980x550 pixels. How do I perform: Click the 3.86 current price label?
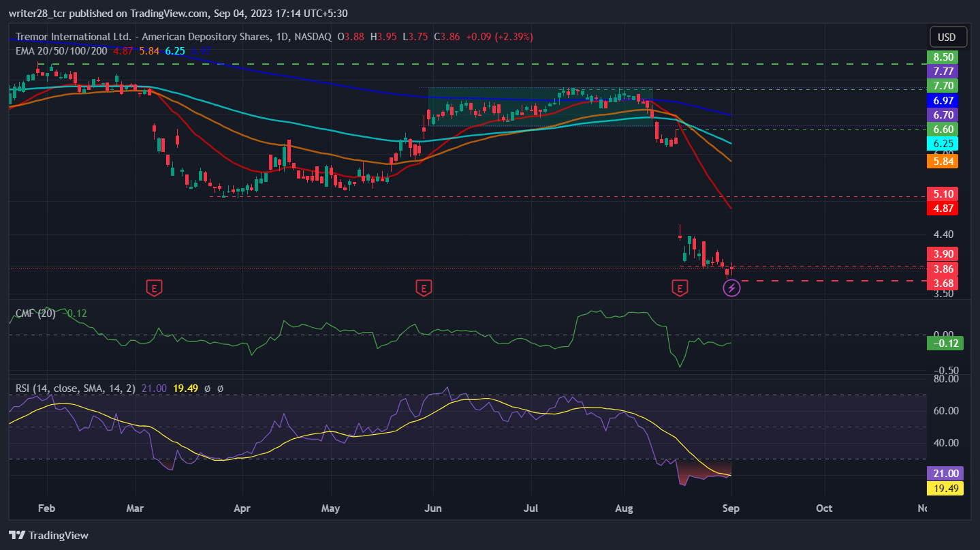[x=943, y=269]
